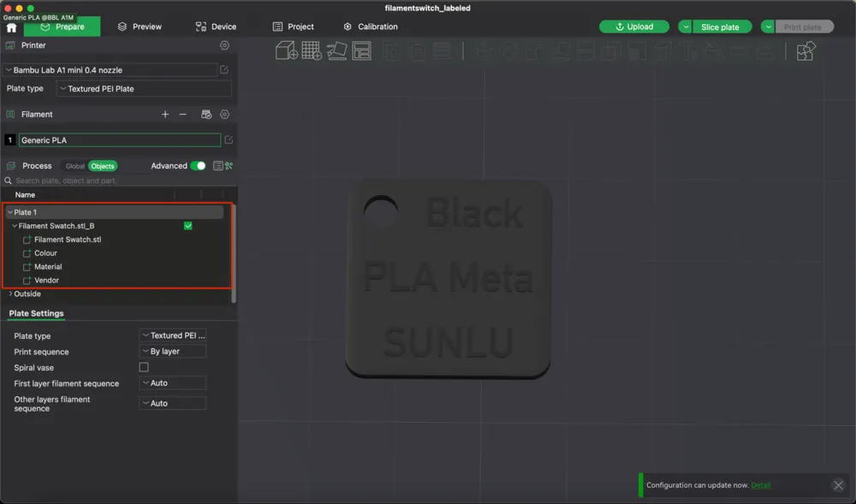This screenshot has height=504, width=856.
Task: Open the Plate Settings plate type dropdown
Action: click(x=173, y=335)
